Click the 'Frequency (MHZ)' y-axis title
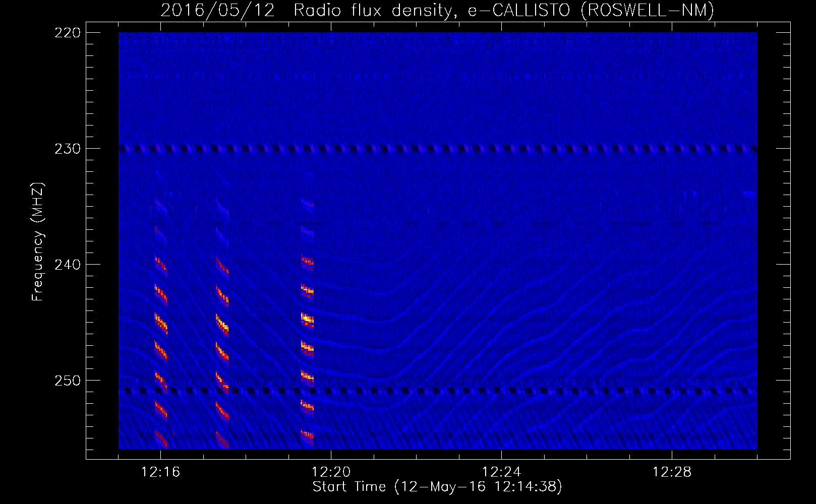This screenshot has height=504, width=816. pos(38,241)
